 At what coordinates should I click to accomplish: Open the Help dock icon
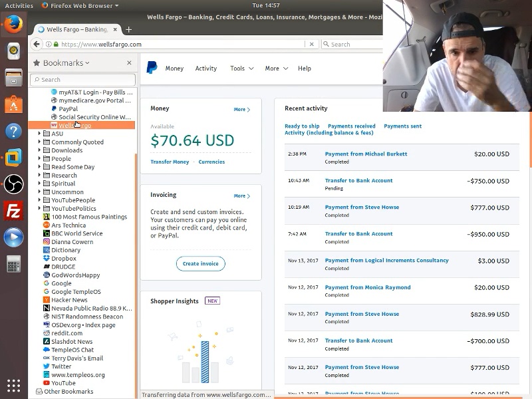(x=13, y=131)
